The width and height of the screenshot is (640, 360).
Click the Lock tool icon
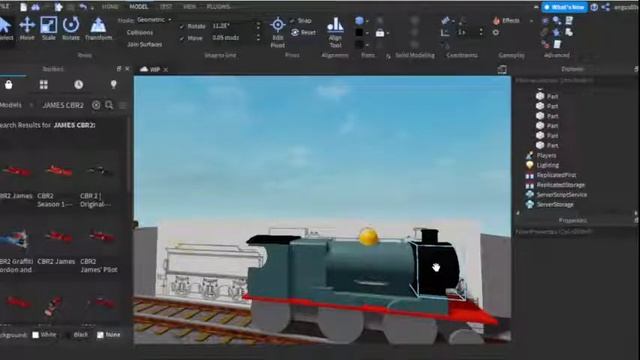tap(380, 33)
